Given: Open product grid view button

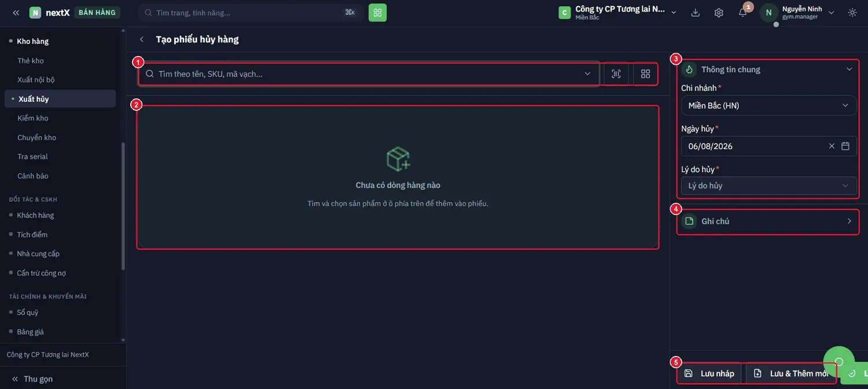Looking at the screenshot, I should 646,74.
